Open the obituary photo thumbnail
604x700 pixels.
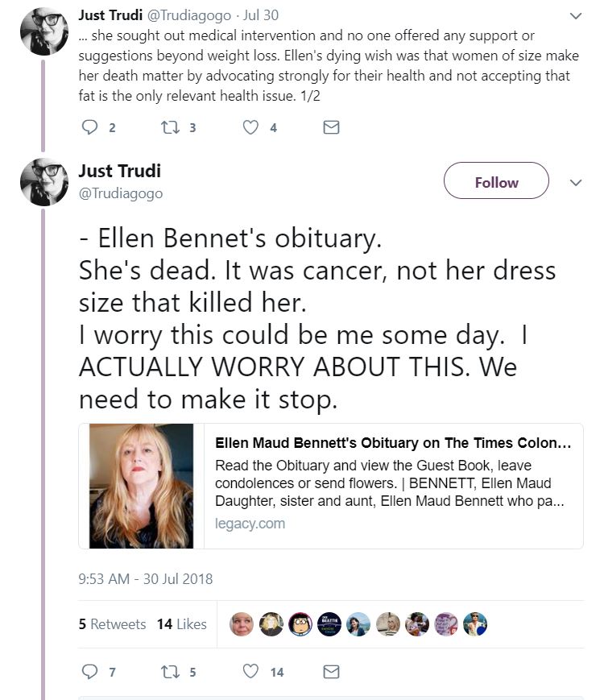click(141, 487)
